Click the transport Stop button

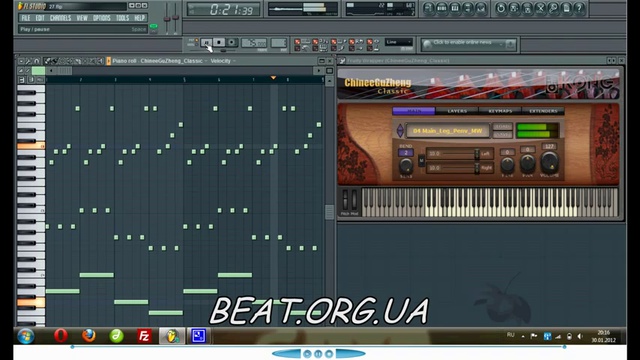click(x=219, y=42)
